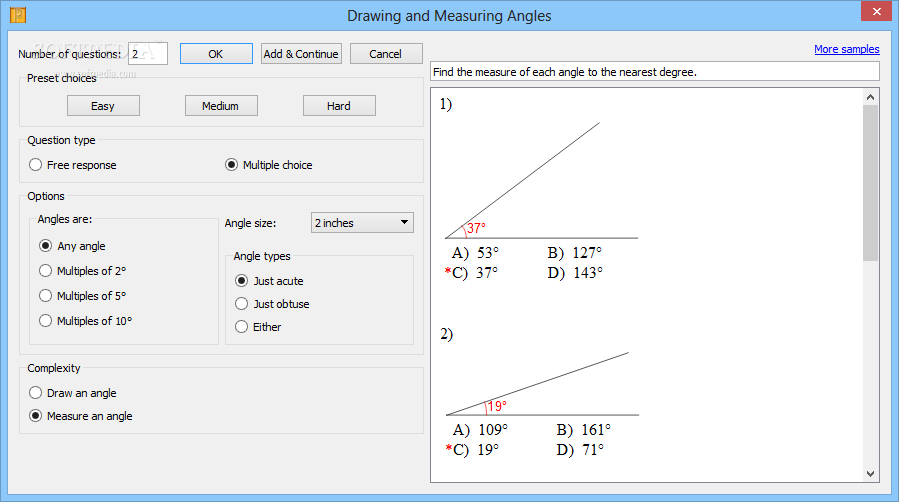899x502 pixels.
Task: Click answer B) 161° in question 2
Action: click(584, 430)
